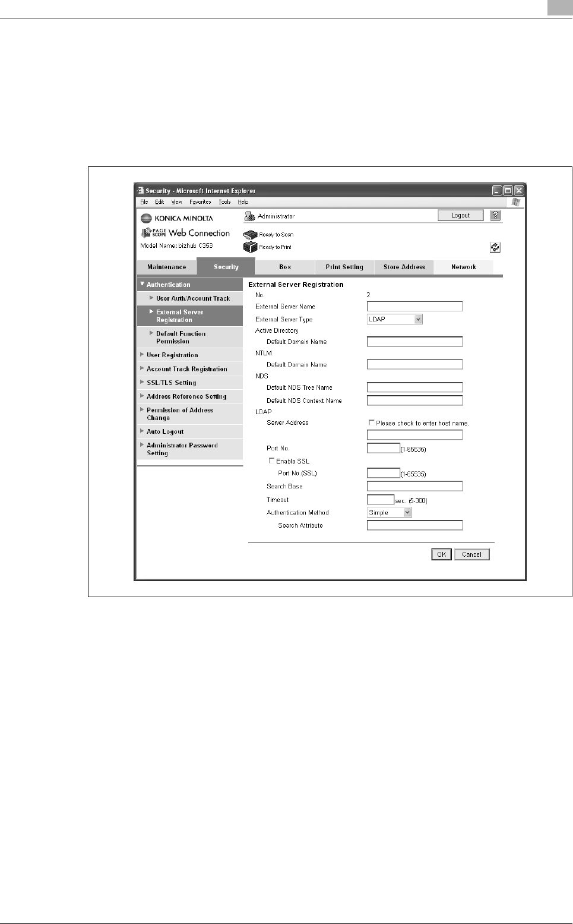Click the Port No.(SSL) field
This screenshot has width=573, height=924.
[x=384, y=473]
